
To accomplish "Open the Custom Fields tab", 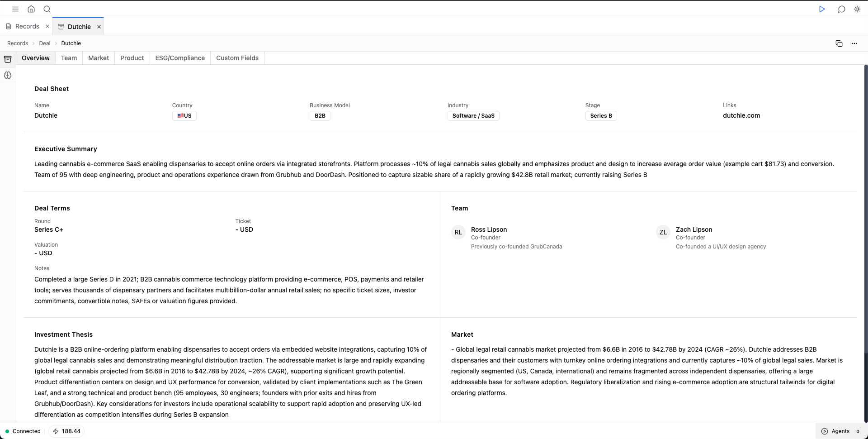I will click(x=237, y=58).
